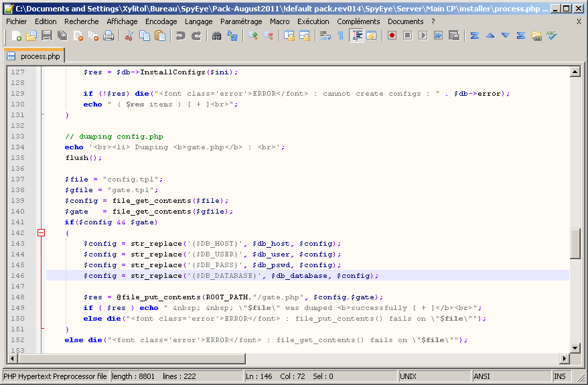Toggle the indent guide button
Image resolution: width=588 pixels, height=385 pixels.
[356, 36]
